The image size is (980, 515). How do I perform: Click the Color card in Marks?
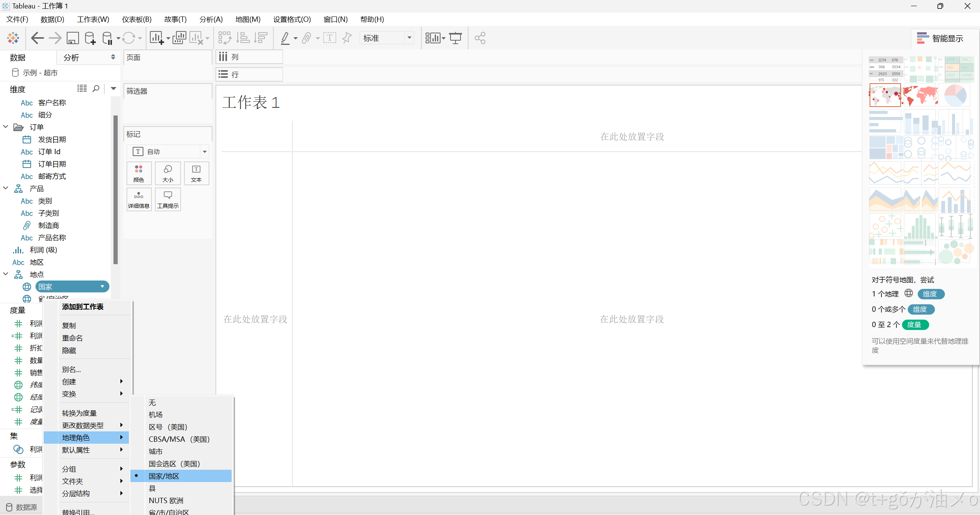click(x=139, y=173)
